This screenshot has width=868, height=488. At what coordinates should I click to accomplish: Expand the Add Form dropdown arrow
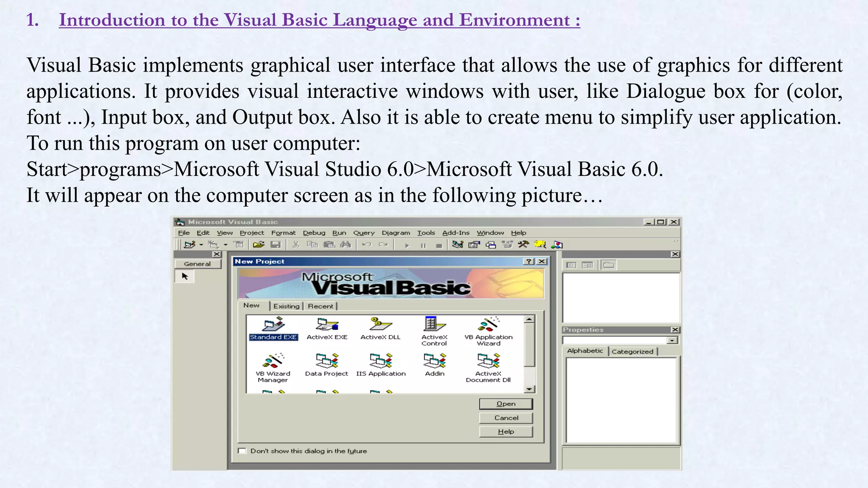(x=225, y=245)
